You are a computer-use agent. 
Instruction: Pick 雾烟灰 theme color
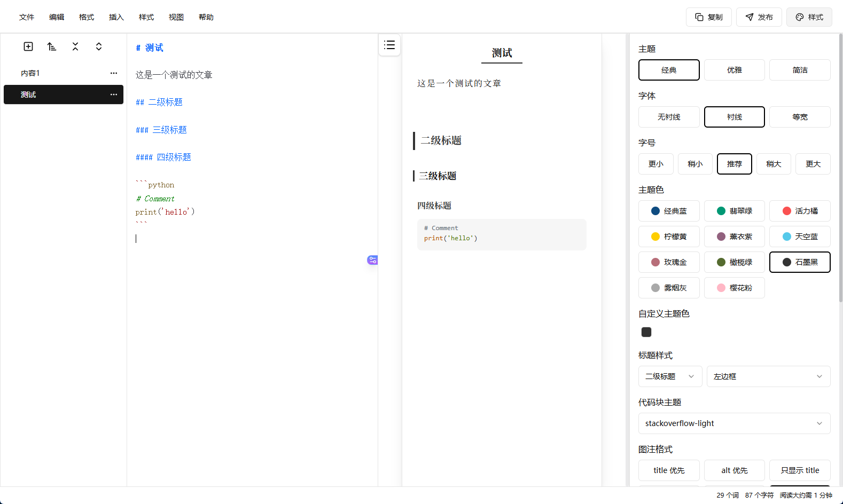pos(669,288)
